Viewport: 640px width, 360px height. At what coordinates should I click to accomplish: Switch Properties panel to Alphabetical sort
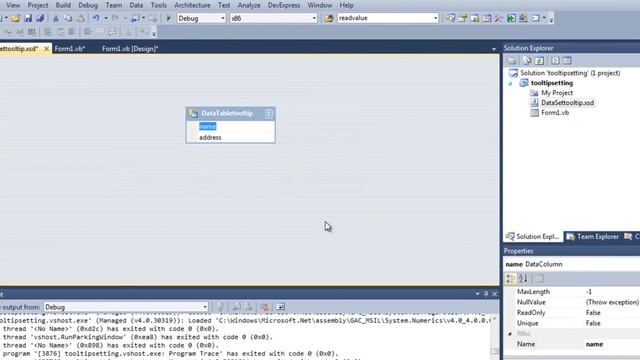523,279
